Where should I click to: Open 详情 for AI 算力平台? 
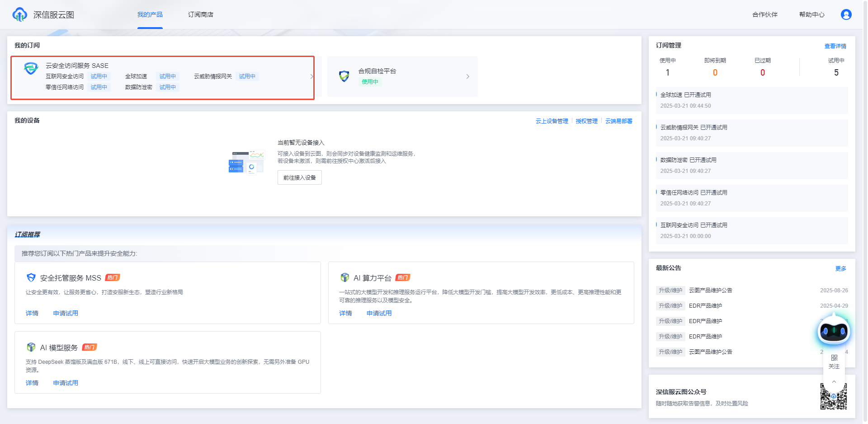coord(346,313)
